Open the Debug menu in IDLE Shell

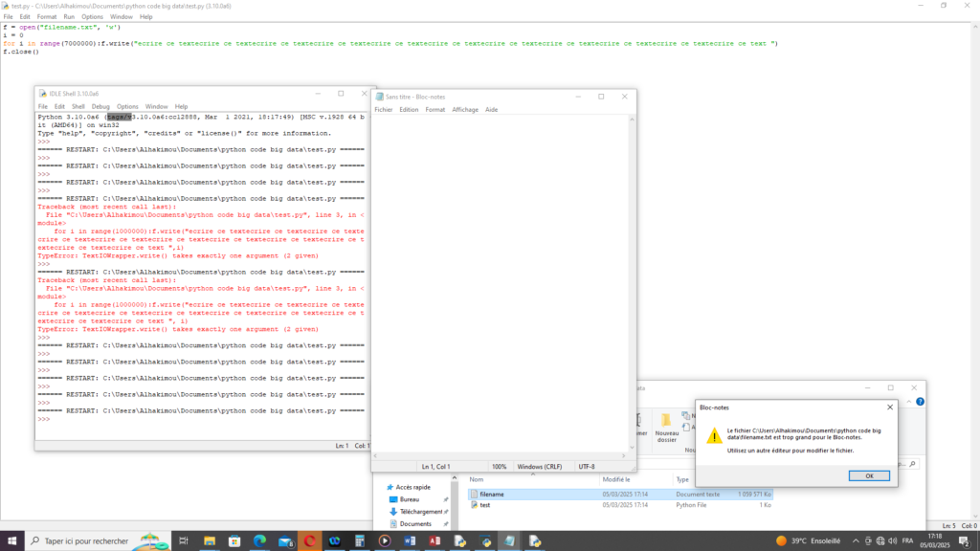100,106
